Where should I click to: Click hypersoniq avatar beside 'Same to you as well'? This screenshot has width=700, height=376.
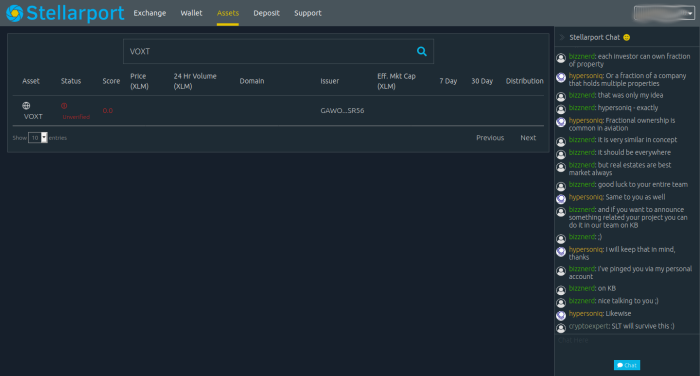(561, 199)
